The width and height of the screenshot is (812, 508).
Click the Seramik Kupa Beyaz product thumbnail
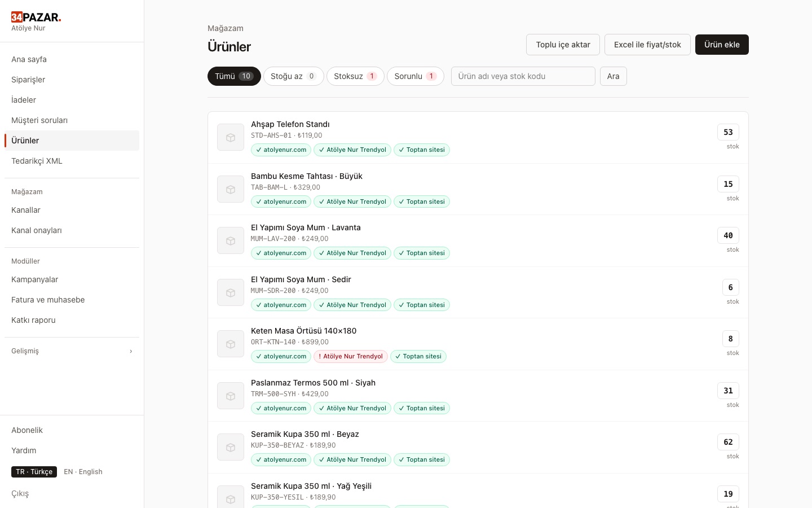tap(231, 447)
